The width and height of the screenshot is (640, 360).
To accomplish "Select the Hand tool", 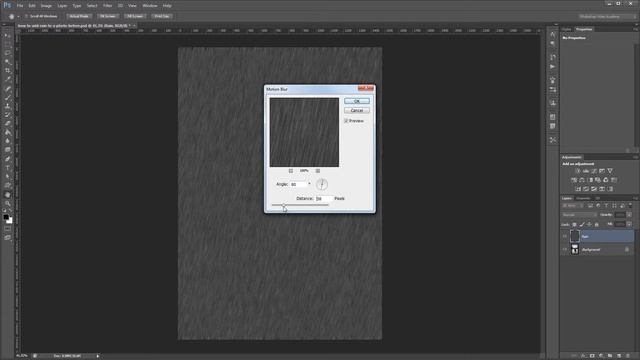I will point(7,195).
